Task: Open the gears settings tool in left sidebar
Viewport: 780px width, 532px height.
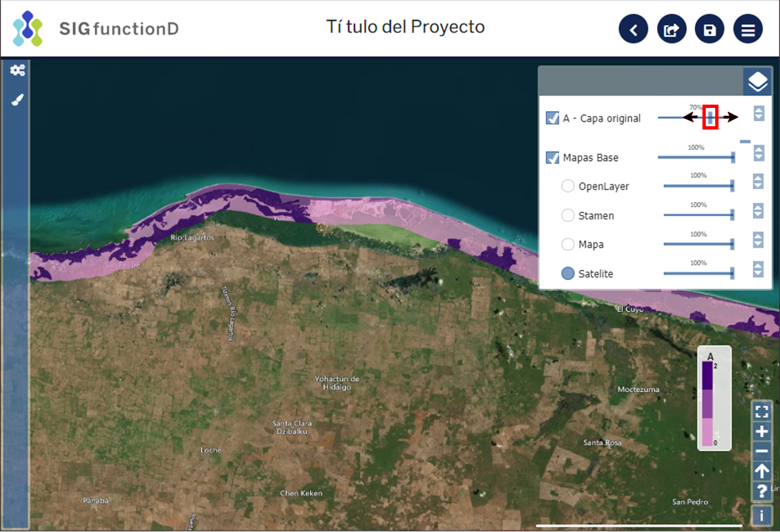Action: 18,70
